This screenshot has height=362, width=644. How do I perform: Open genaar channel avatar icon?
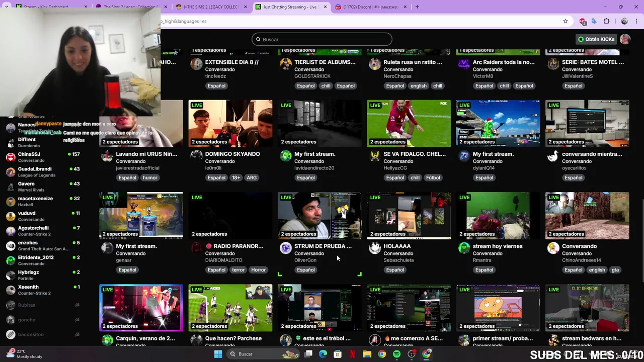coord(107,247)
